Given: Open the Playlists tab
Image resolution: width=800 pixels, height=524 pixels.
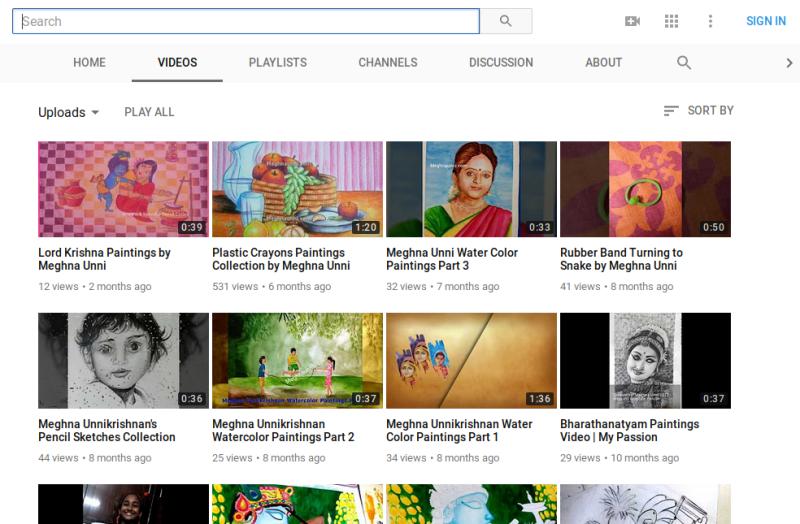Looking at the screenshot, I should click(x=277, y=62).
